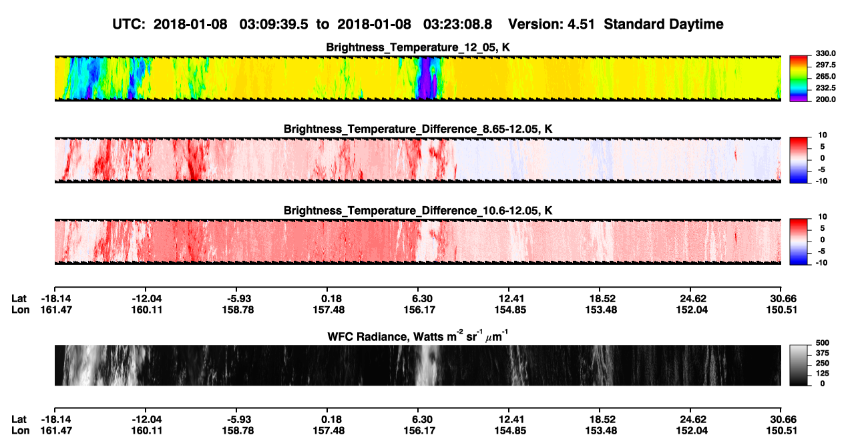868x445 pixels.
Task: Click the '330.0' colorbar label
Action: pyautogui.click(x=825, y=53)
